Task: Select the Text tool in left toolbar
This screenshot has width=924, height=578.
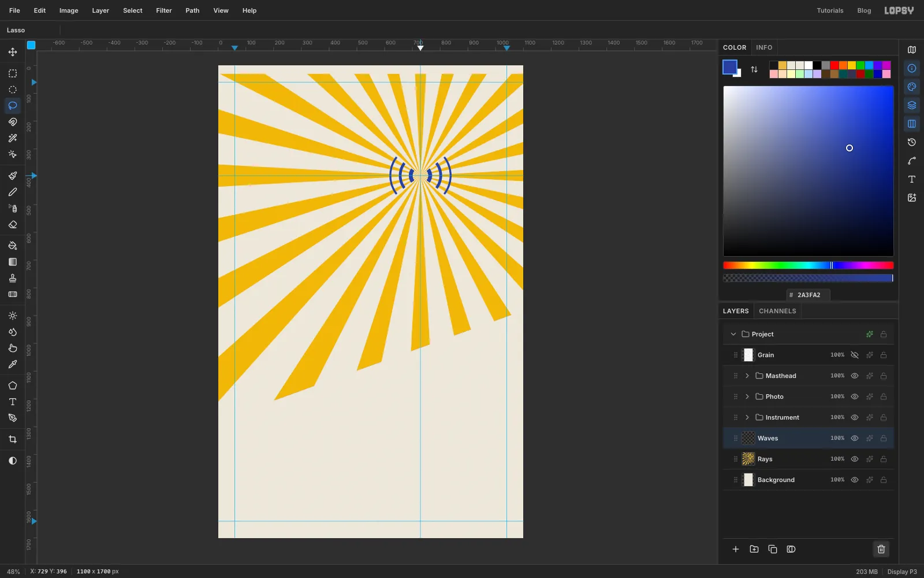Action: coord(13,402)
